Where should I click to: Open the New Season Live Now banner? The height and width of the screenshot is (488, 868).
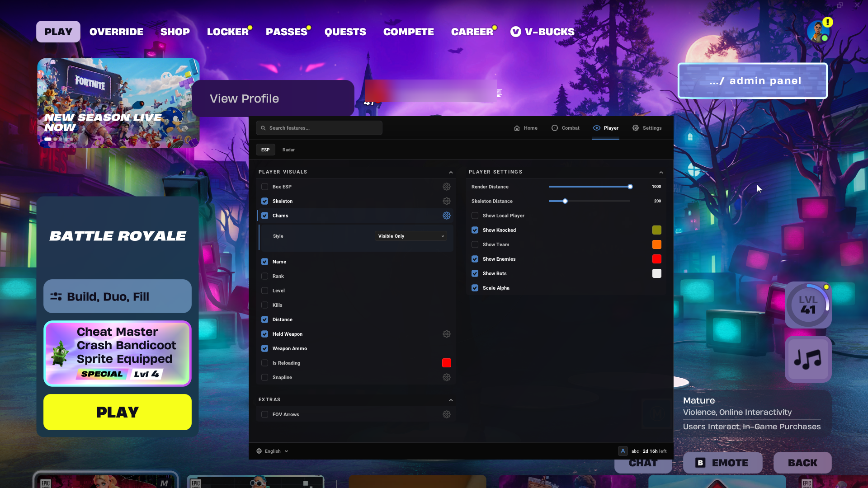[x=118, y=103]
